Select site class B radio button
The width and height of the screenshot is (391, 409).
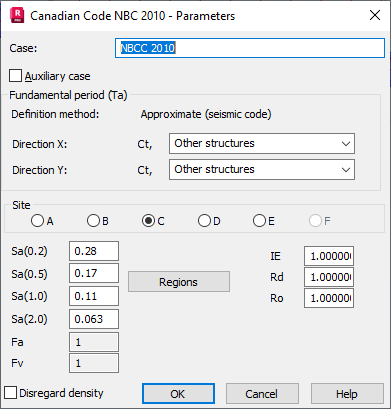[93, 221]
